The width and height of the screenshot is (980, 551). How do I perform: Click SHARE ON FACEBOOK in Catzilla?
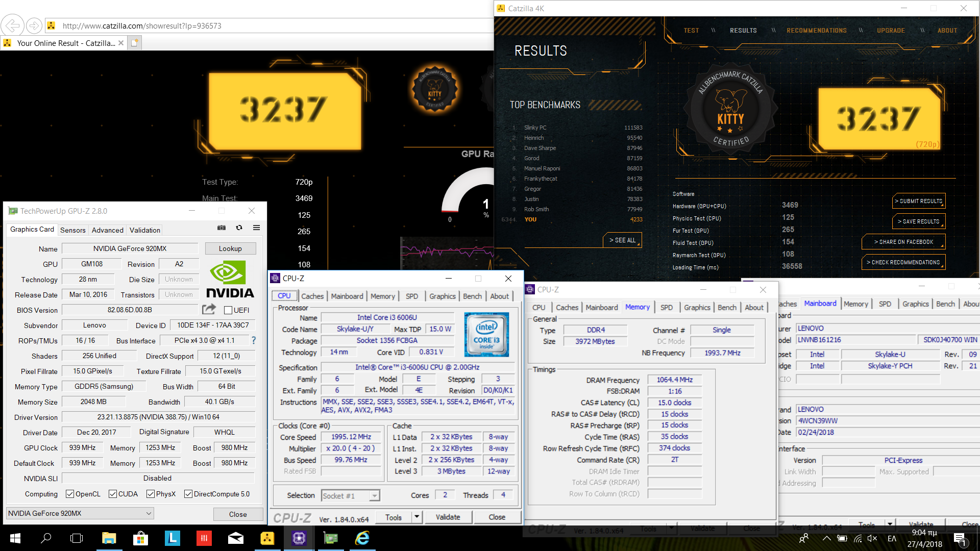pos(903,242)
